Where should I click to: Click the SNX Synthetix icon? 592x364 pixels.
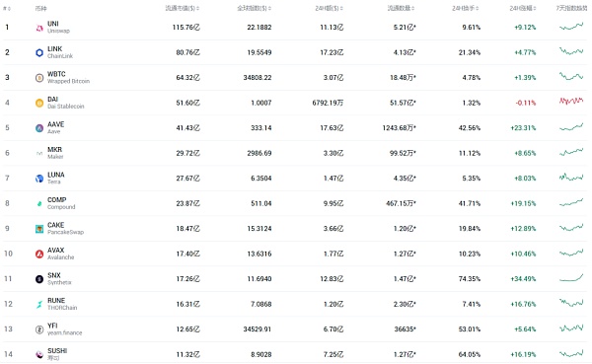pyautogui.click(x=39, y=279)
